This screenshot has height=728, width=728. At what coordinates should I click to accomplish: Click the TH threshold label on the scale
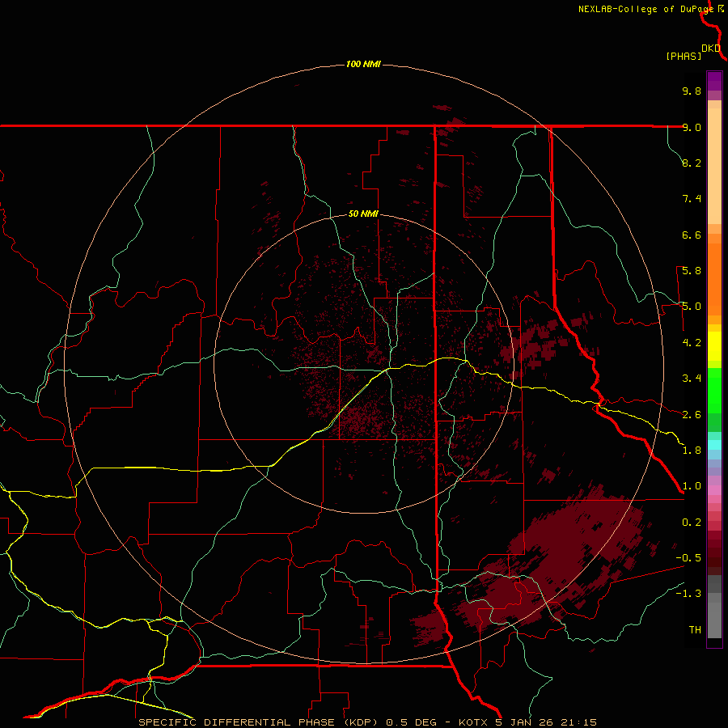click(695, 629)
